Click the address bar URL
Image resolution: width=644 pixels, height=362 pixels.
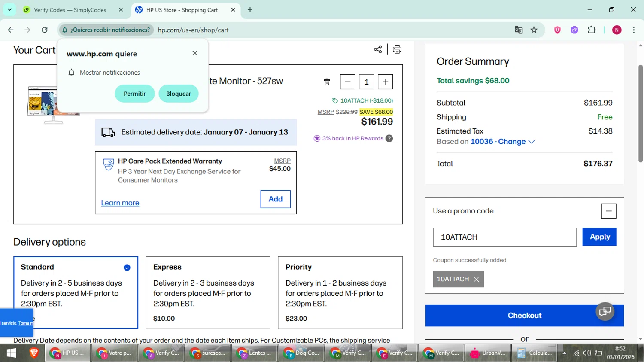tap(193, 30)
